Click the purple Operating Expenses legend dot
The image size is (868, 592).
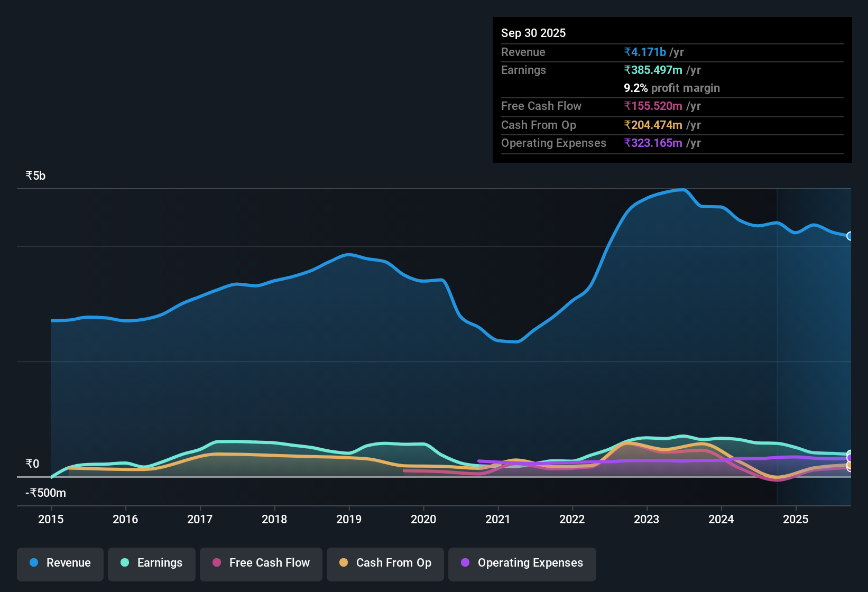465,563
